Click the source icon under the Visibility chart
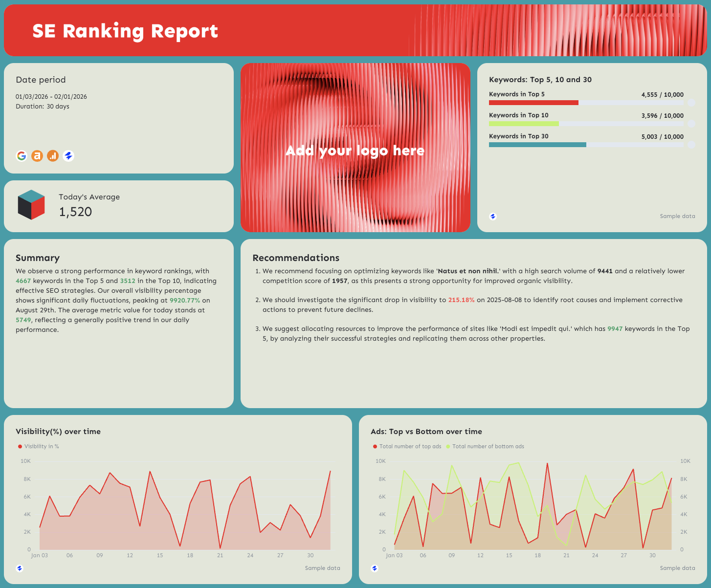The height and width of the screenshot is (588, 711). (20, 568)
